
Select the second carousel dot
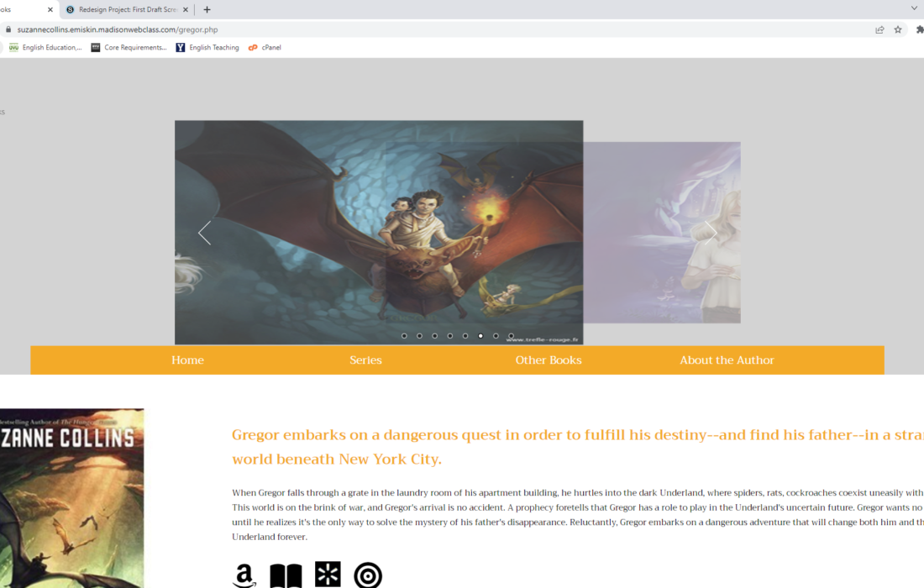[419, 336]
